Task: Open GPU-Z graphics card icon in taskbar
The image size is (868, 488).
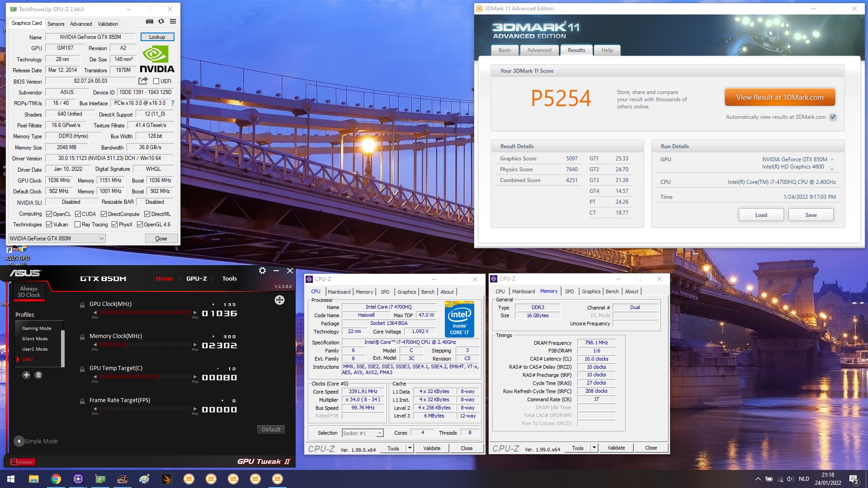Action: pos(100,479)
